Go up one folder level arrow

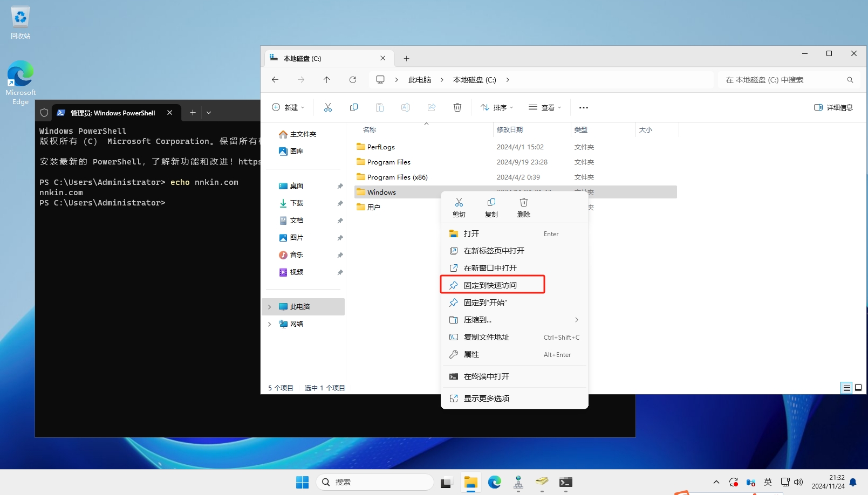(327, 80)
